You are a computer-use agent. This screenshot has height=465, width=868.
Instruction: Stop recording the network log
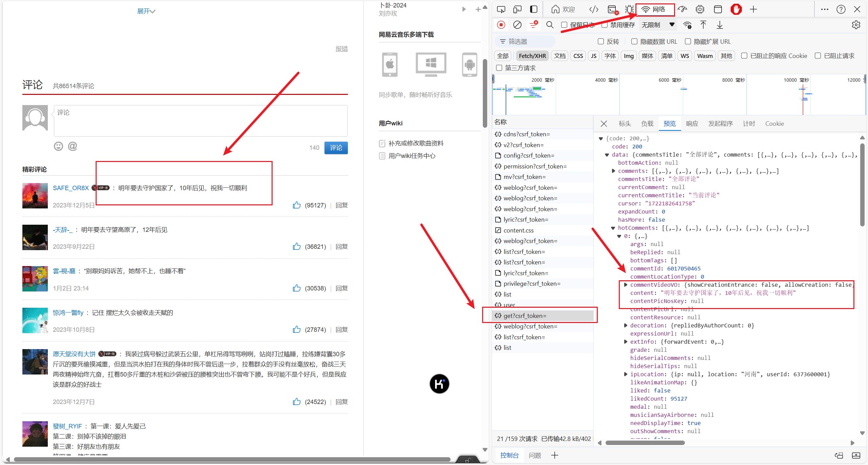tap(501, 25)
